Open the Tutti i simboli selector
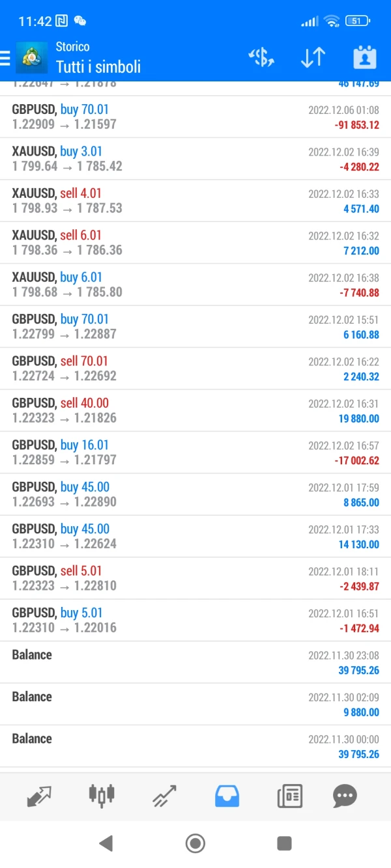Screen dimensions: 391x868 (x=98, y=66)
